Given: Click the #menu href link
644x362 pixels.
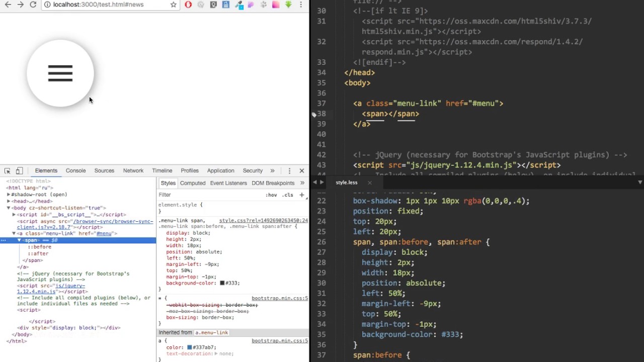Looking at the screenshot, I should tap(104, 233).
